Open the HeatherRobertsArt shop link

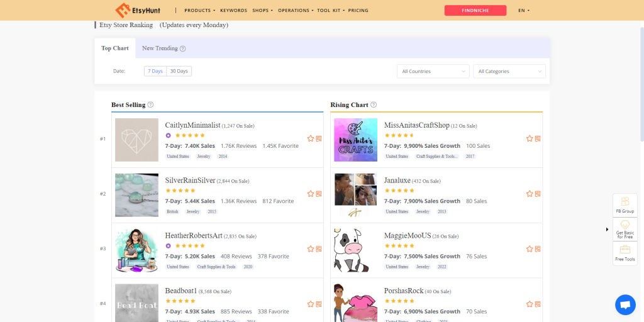(194, 235)
